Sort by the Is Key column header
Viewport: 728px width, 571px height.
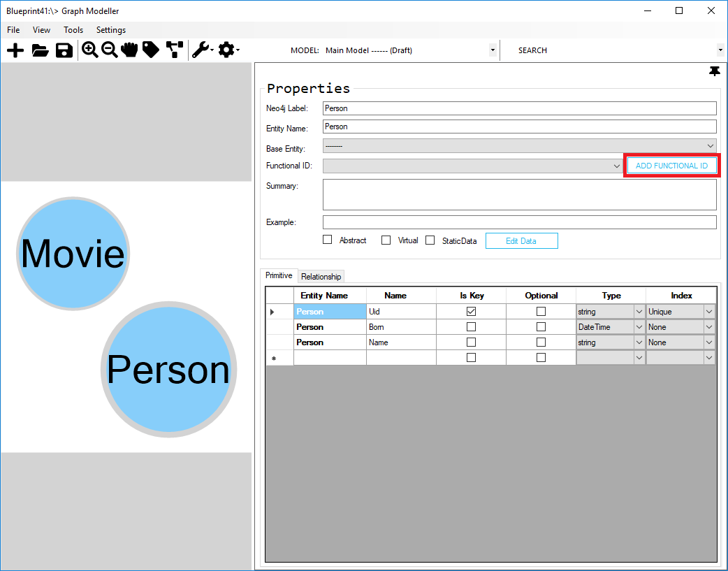472,296
